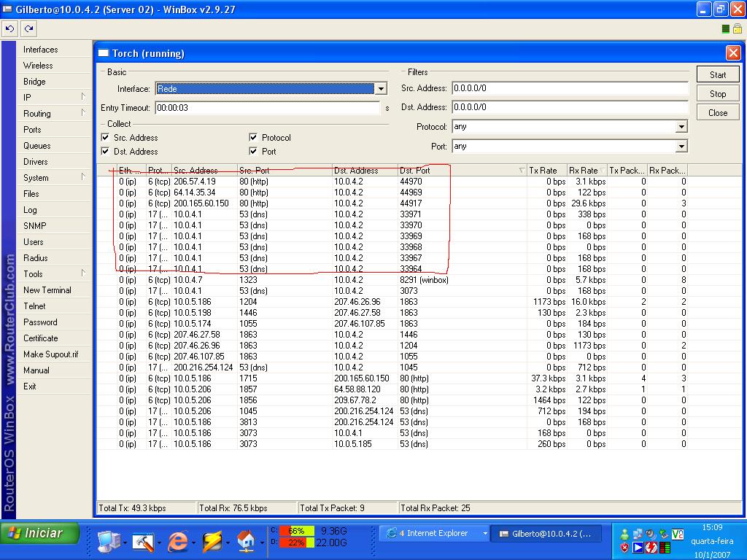Click the blue play tray icon
The image size is (747, 560).
[x=638, y=548]
